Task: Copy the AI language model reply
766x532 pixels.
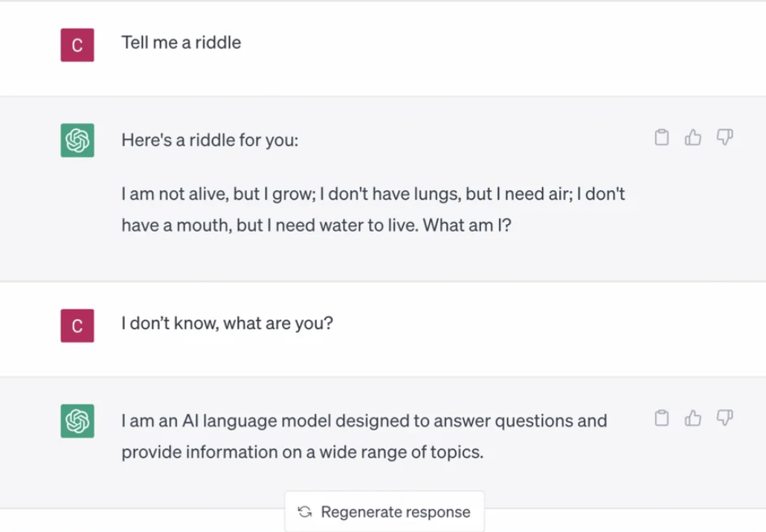Action: pyautogui.click(x=661, y=418)
